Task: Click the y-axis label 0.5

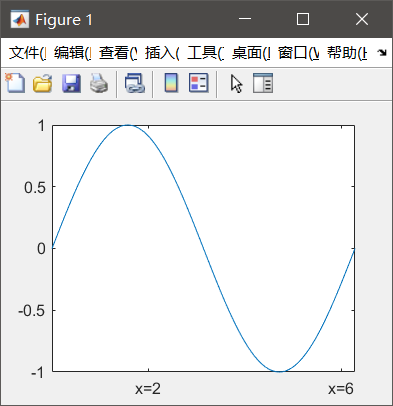Action: coord(35,188)
